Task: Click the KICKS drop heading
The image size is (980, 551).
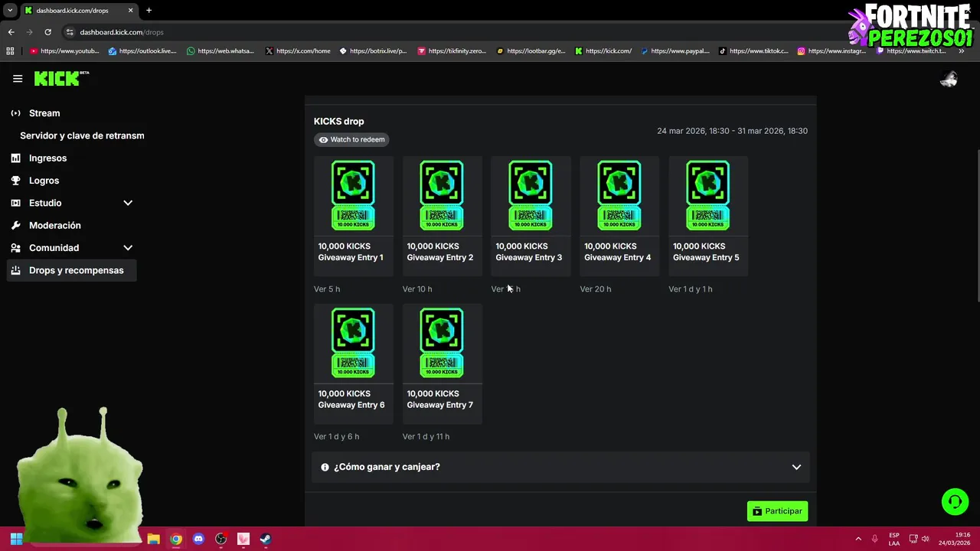Action: click(x=338, y=122)
